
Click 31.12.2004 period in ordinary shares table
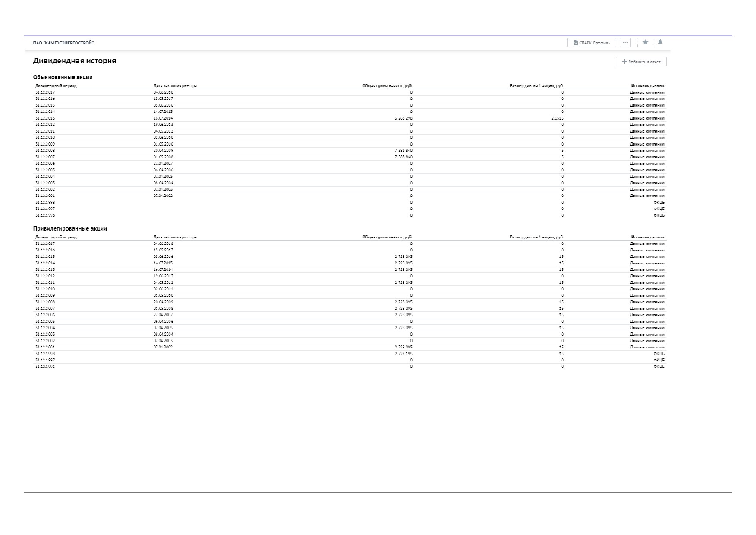[x=45, y=177]
